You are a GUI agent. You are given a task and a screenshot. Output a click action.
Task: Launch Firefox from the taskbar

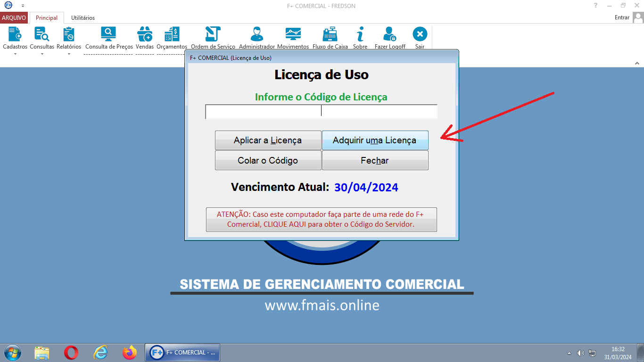tap(129, 353)
